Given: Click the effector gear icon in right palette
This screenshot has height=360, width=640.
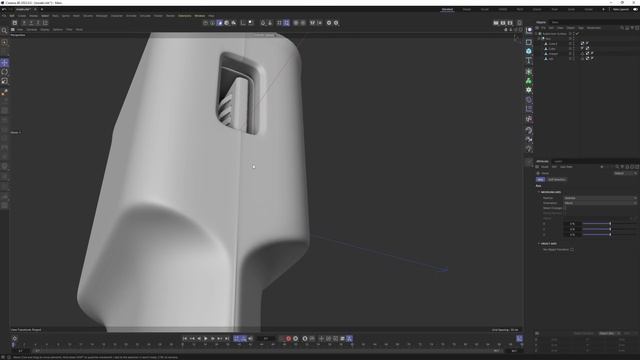Looking at the screenshot, I should click(x=529, y=90).
